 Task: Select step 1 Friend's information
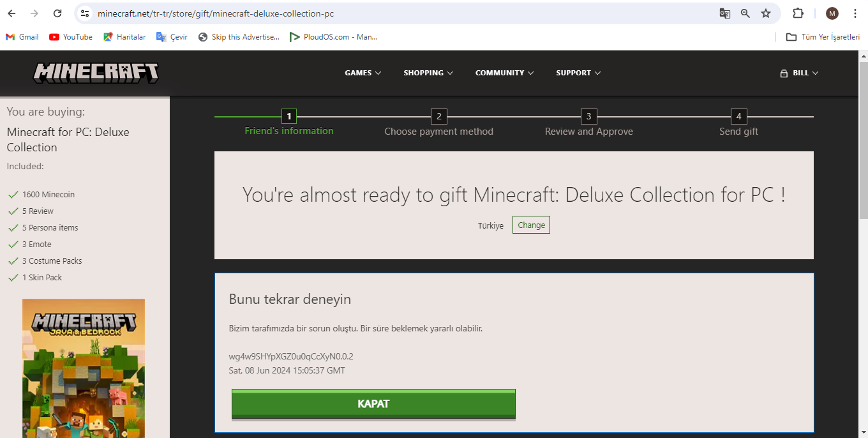[289, 123]
